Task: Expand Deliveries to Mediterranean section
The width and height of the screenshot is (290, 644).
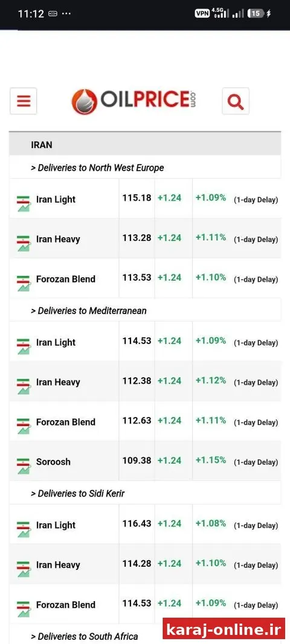Action: (x=88, y=310)
